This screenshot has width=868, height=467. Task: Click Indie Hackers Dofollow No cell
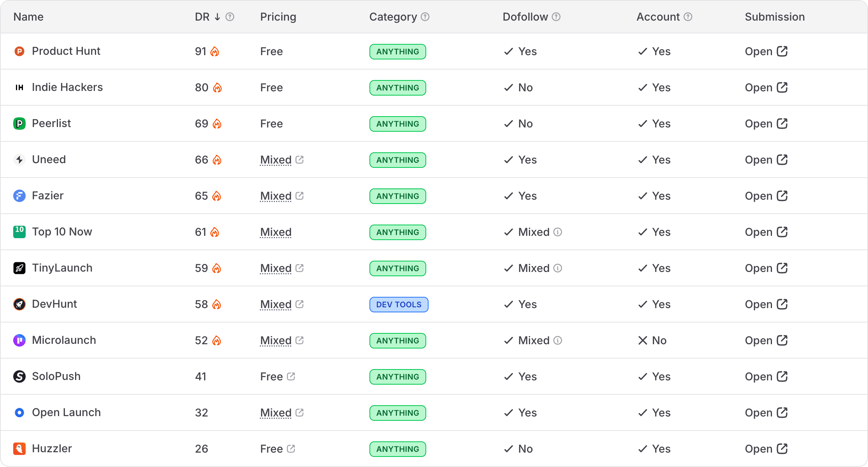pyautogui.click(x=518, y=87)
